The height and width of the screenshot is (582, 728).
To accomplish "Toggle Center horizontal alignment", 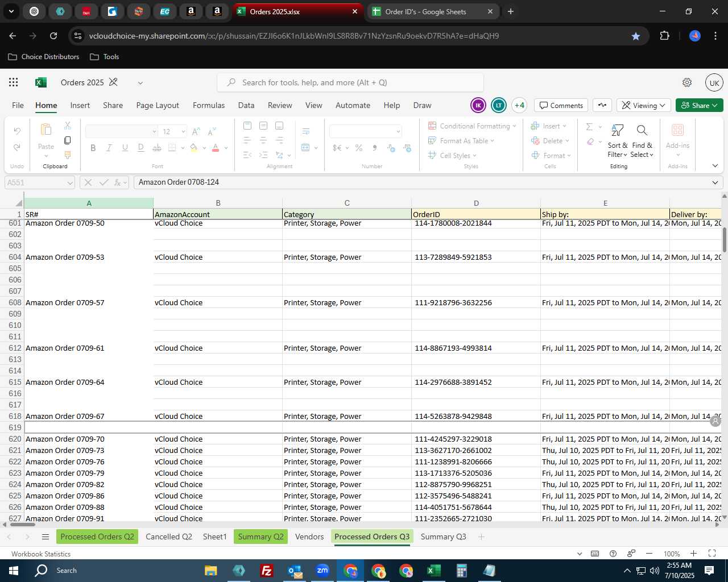I will pyautogui.click(x=263, y=140).
